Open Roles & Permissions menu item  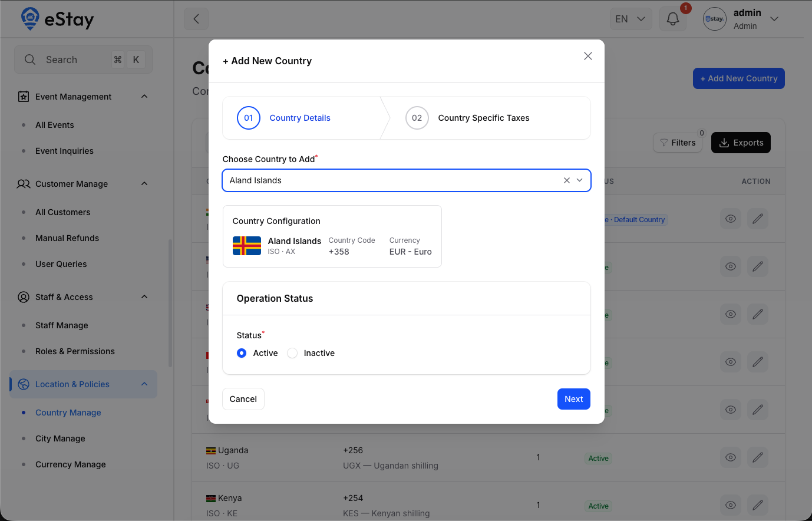(x=75, y=351)
